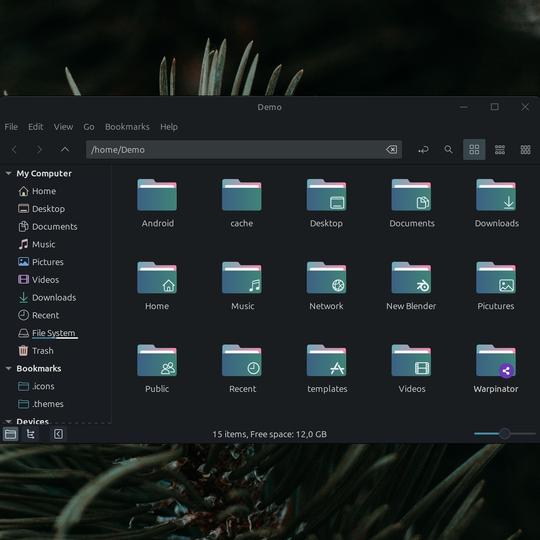Go forward with the right arrow button
The image size is (540, 540).
coord(39,149)
